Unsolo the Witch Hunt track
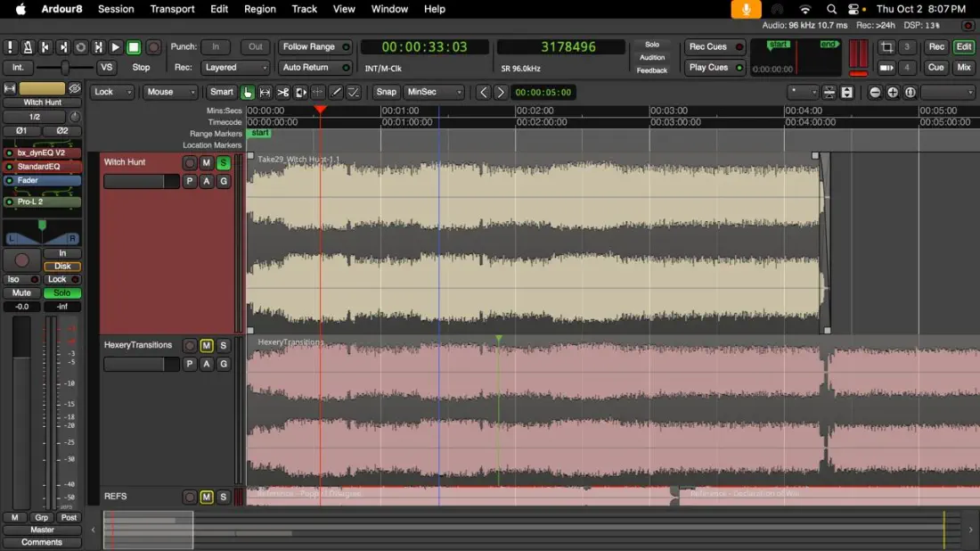 223,162
